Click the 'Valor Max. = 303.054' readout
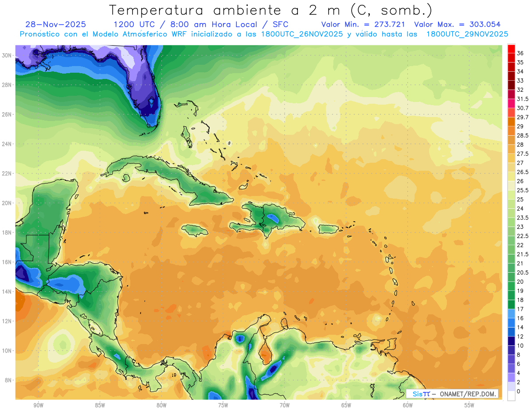Viewport: 532px width, 411px height. pyautogui.click(x=457, y=24)
